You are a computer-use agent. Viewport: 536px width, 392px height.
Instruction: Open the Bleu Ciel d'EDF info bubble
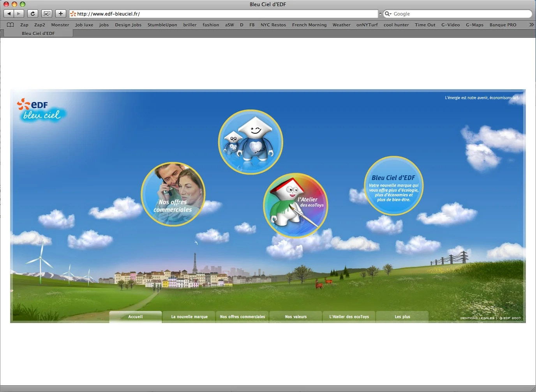point(394,186)
